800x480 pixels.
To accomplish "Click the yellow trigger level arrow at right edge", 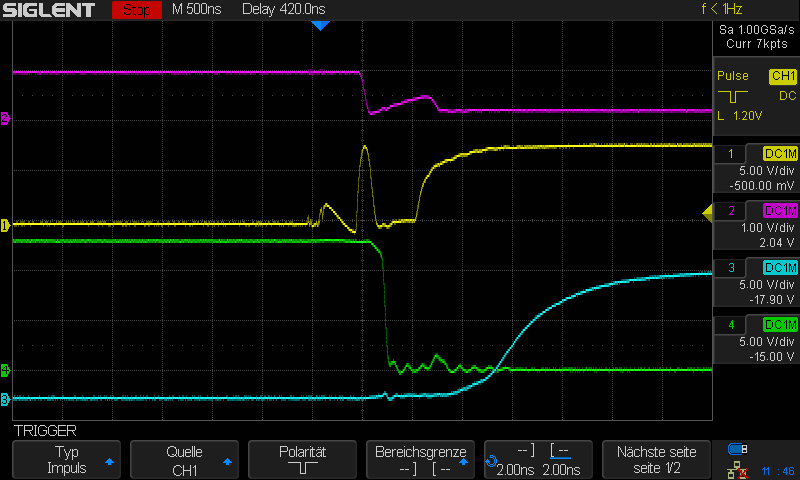I will click(x=708, y=213).
